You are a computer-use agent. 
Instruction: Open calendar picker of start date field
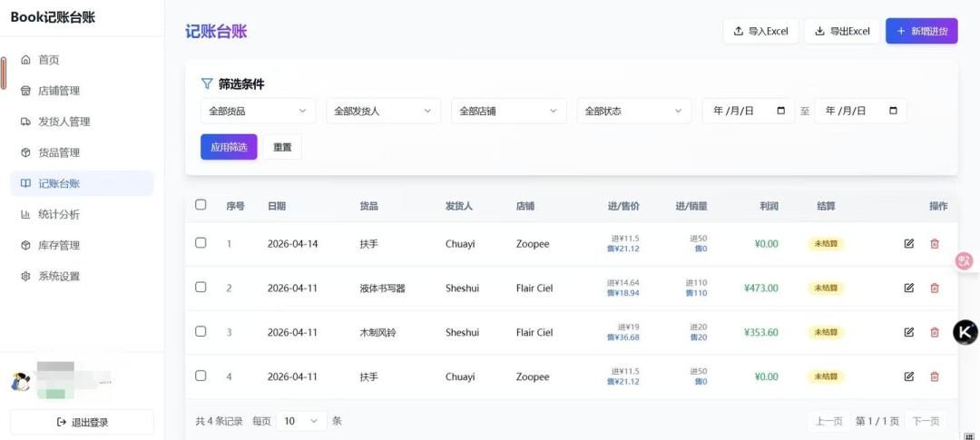[x=780, y=111]
